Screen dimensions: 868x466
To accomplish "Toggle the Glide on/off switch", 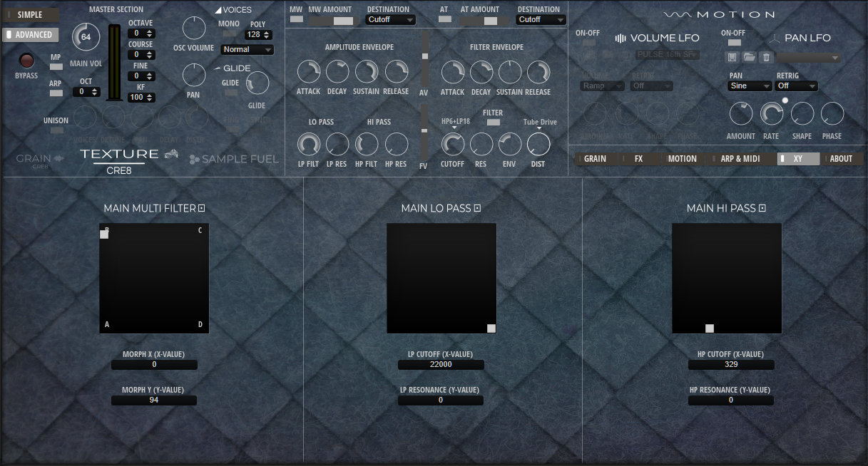I will click(231, 93).
